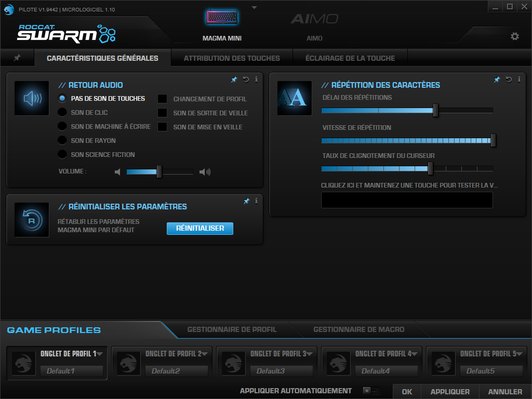The height and width of the screenshot is (399, 532).
Task: Pin the Retour Audio panel
Action: click(234, 79)
